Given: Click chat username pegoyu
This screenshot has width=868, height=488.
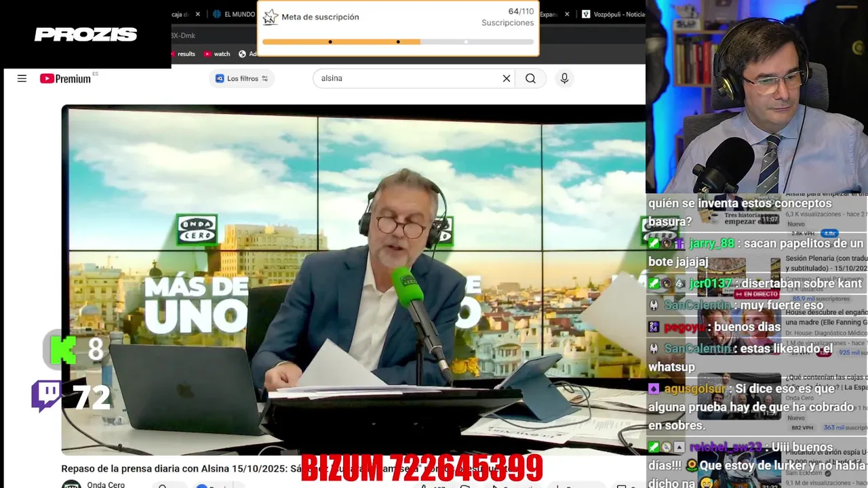Looking at the screenshot, I should tap(684, 327).
